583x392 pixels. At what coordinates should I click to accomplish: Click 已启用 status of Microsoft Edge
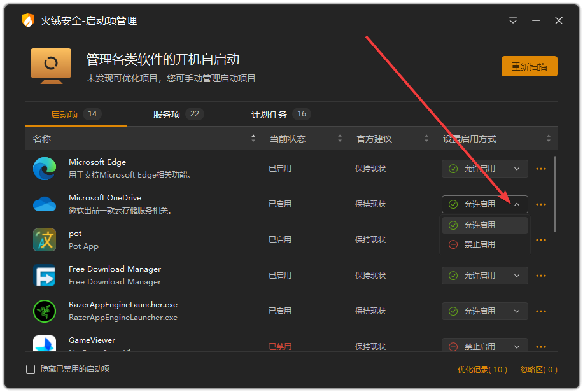(280, 169)
